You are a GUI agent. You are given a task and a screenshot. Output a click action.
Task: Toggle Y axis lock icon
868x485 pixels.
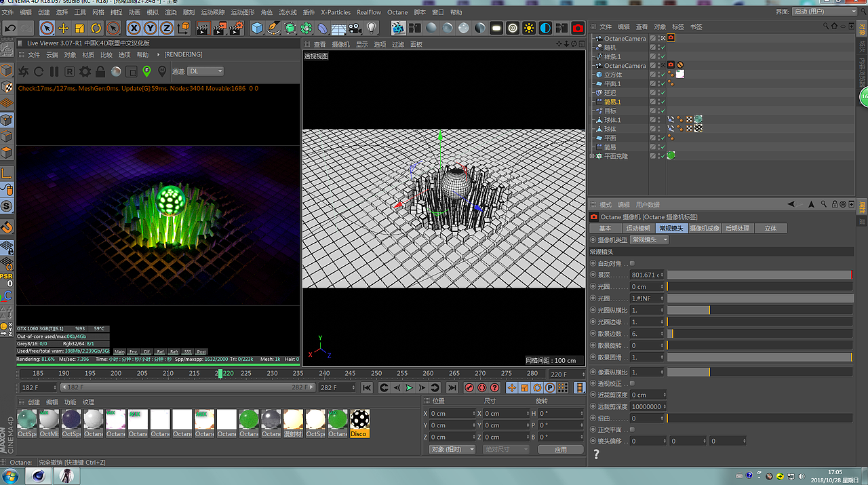click(x=150, y=28)
